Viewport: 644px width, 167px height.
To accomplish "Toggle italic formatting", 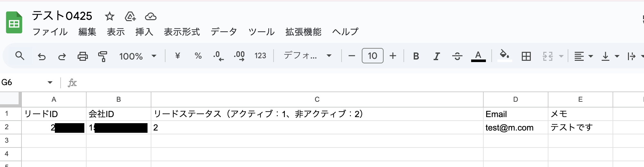I will 436,57.
